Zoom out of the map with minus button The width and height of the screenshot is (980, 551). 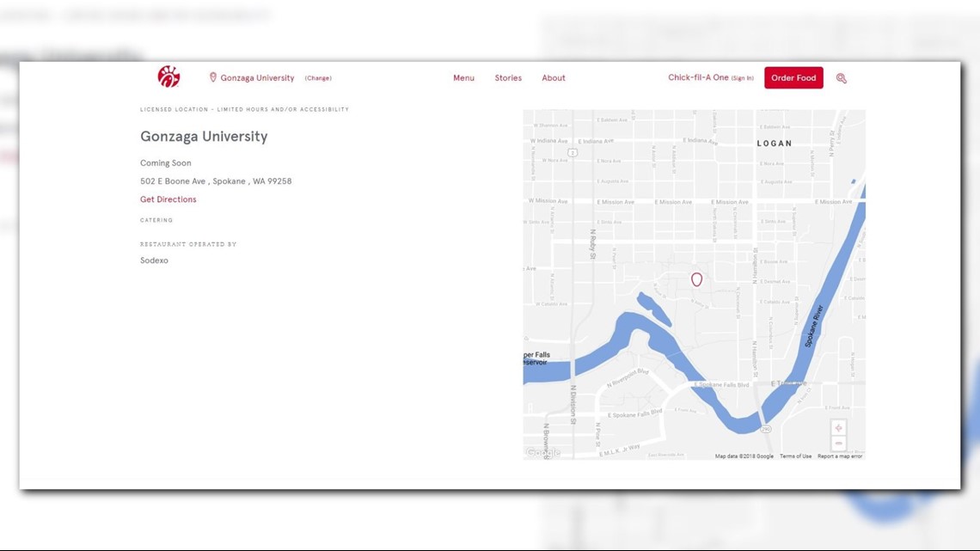click(839, 443)
